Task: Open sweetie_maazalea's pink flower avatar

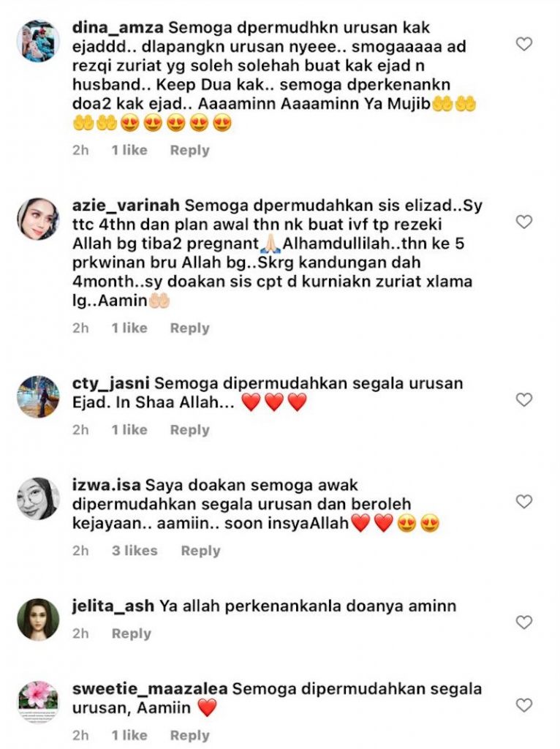Action: [x=38, y=702]
